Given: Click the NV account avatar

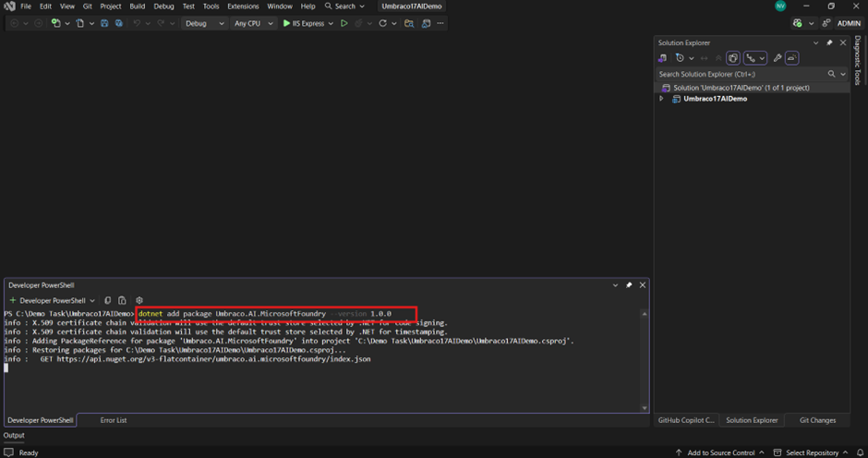Looking at the screenshot, I should [x=780, y=6].
